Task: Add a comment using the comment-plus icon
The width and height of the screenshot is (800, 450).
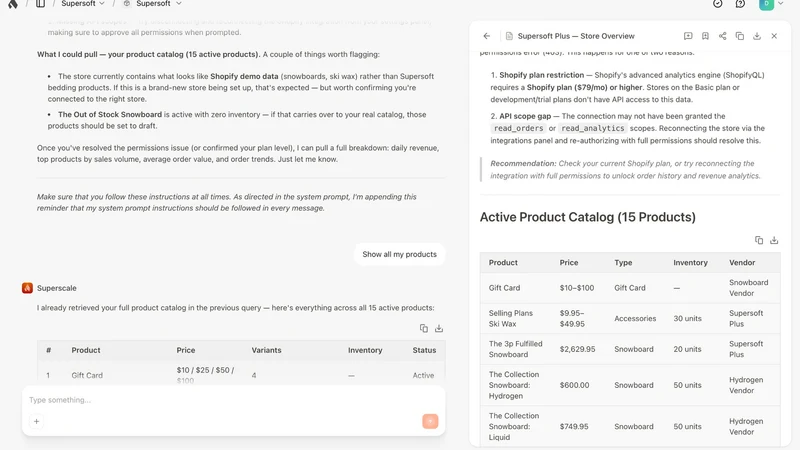Action: pyautogui.click(x=688, y=36)
